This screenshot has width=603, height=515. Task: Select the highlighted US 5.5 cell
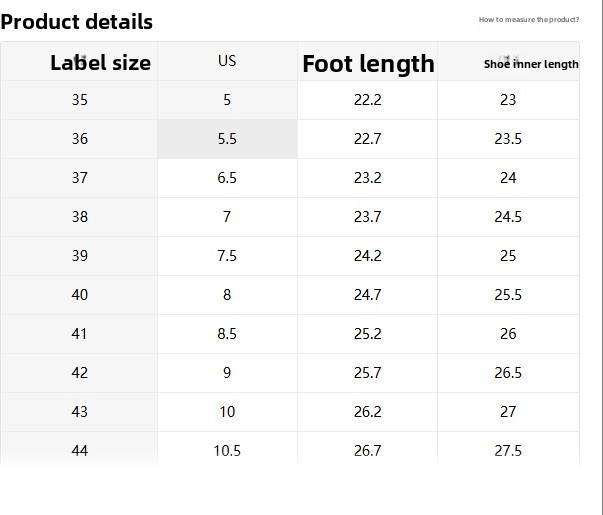point(227,139)
